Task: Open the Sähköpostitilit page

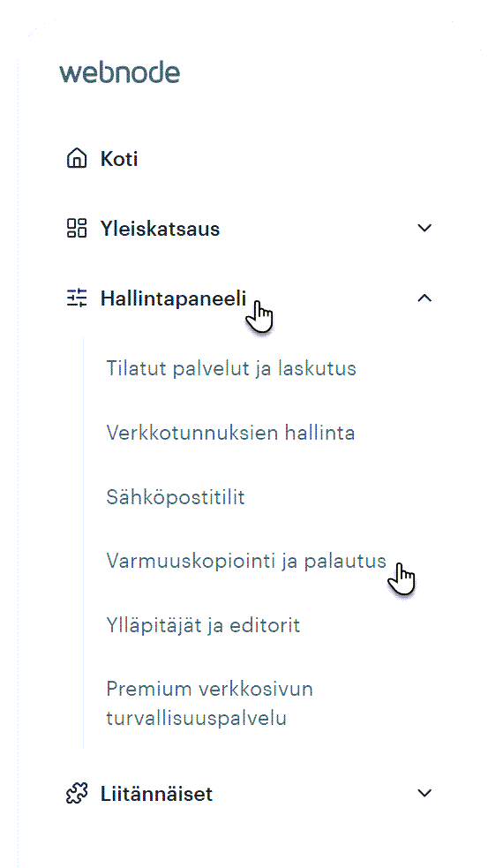Action: 176,497
